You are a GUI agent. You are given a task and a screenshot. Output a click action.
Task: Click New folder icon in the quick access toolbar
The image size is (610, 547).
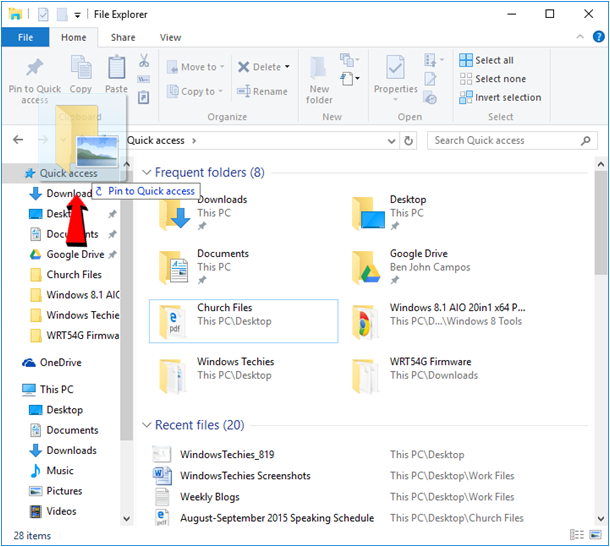pos(62,15)
